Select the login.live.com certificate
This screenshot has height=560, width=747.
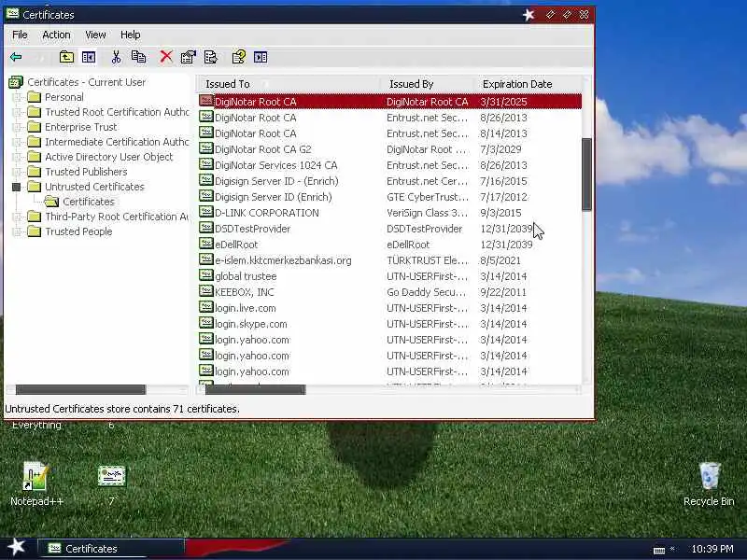[389, 308]
